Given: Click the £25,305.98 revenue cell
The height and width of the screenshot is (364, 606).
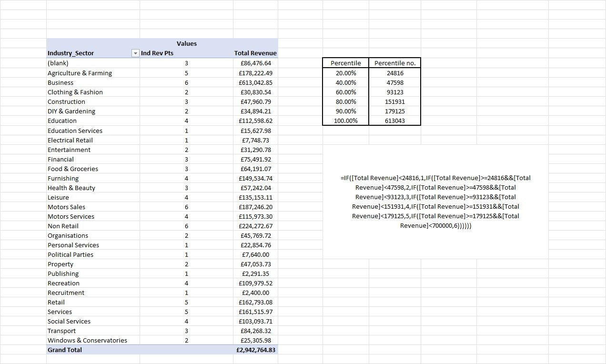Looking at the screenshot, I should point(255,340).
